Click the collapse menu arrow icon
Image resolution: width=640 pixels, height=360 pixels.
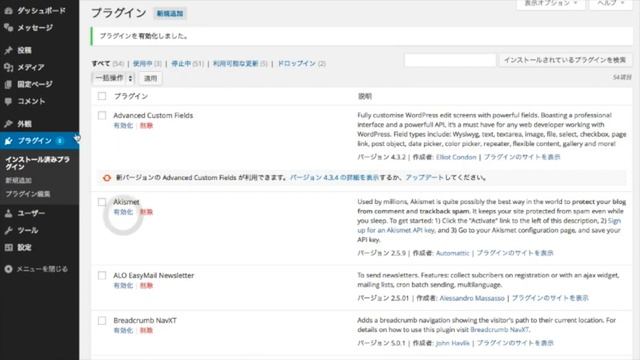[8, 269]
